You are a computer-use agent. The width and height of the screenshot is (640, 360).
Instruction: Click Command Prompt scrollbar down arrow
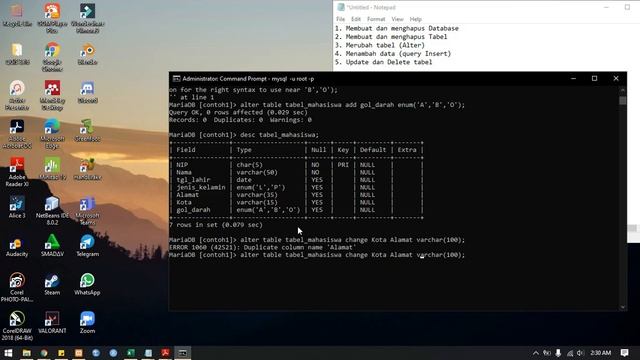click(622, 307)
